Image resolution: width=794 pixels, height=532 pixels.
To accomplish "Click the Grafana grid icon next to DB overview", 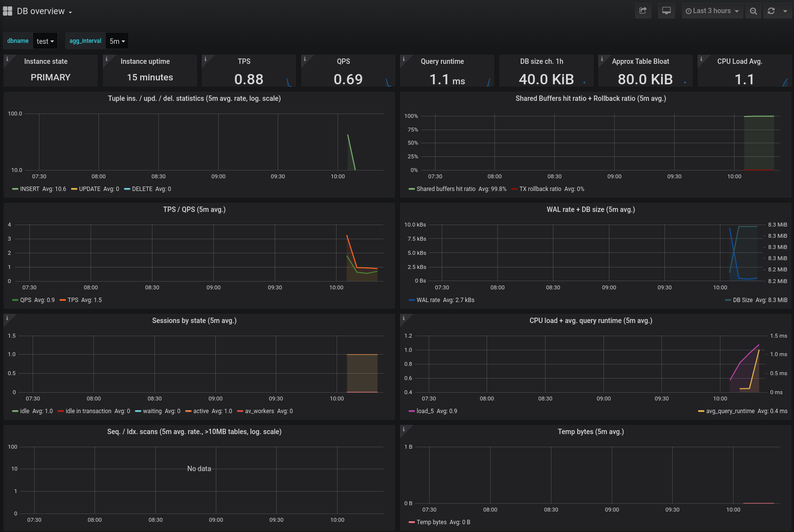I will click(x=7, y=11).
